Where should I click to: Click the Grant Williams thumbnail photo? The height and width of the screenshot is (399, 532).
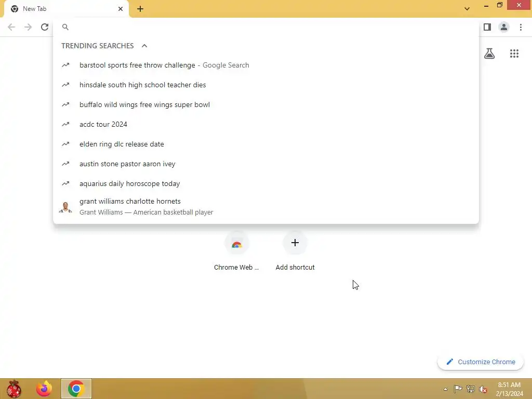click(65, 207)
